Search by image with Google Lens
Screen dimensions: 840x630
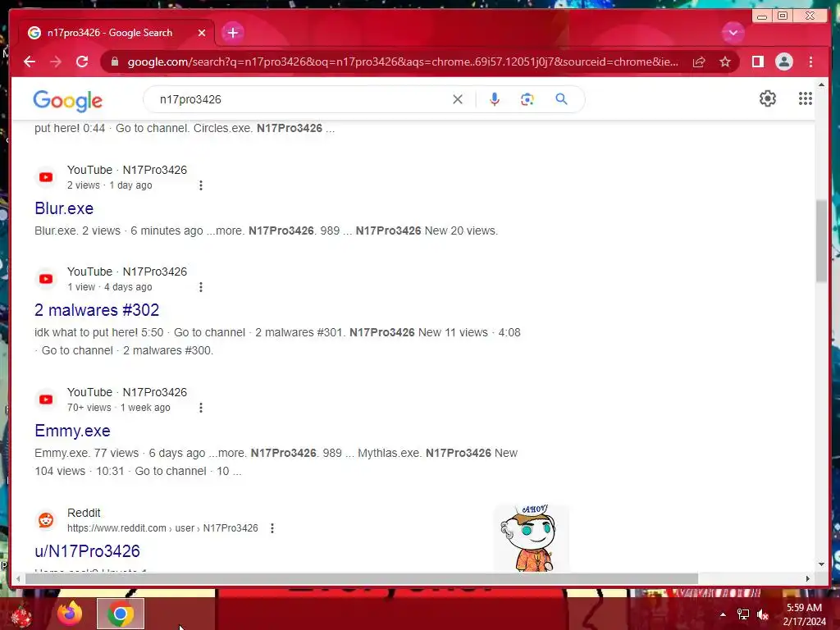(527, 99)
